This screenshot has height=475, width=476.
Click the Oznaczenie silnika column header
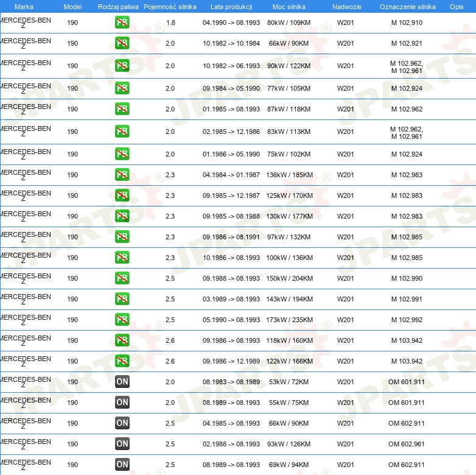tap(406, 7)
